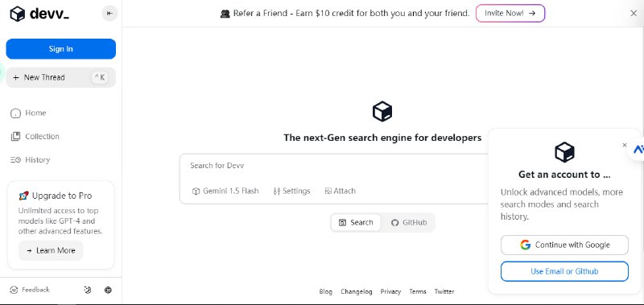644x305 pixels.
Task: Toggle dark mode moon icon
Action: (88, 290)
